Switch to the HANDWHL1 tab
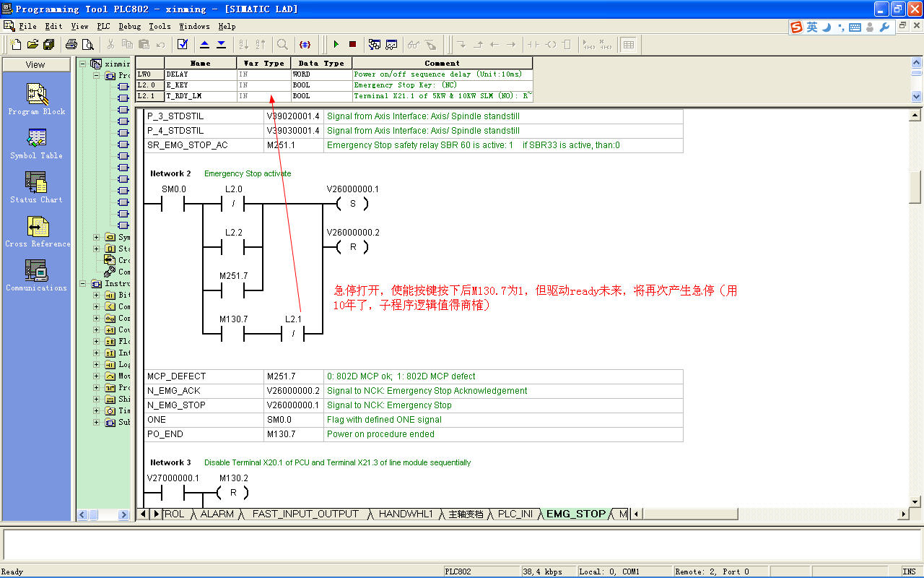 coord(406,514)
